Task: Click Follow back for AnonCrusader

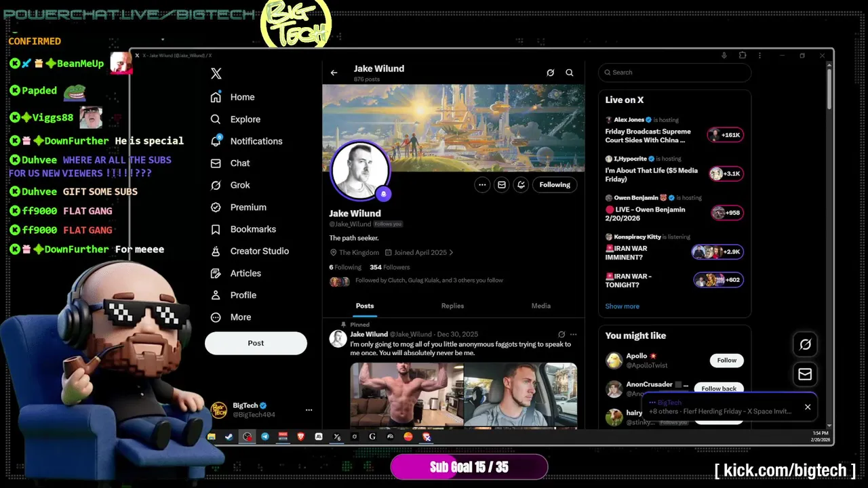Action: tap(719, 388)
